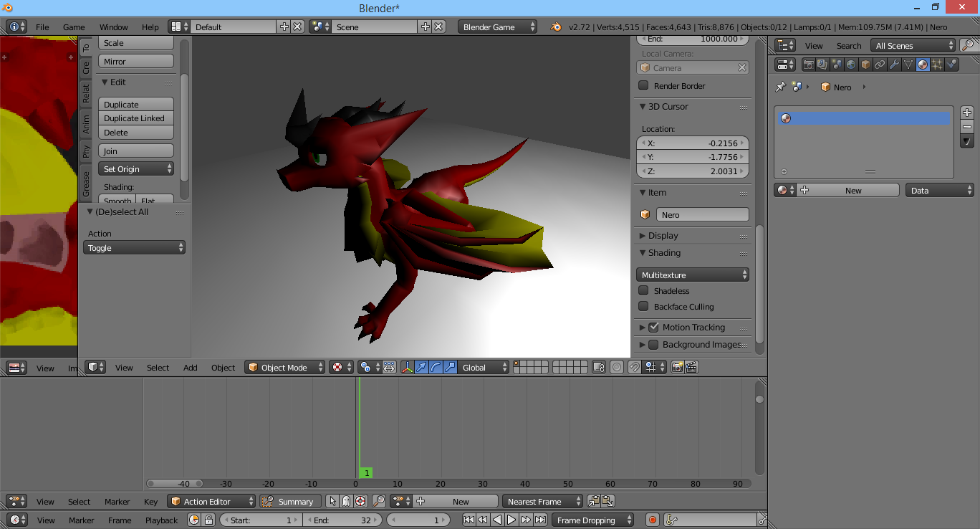Open the Modifiers properties tab wrench icon
The height and width of the screenshot is (529, 980).
point(894,65)
